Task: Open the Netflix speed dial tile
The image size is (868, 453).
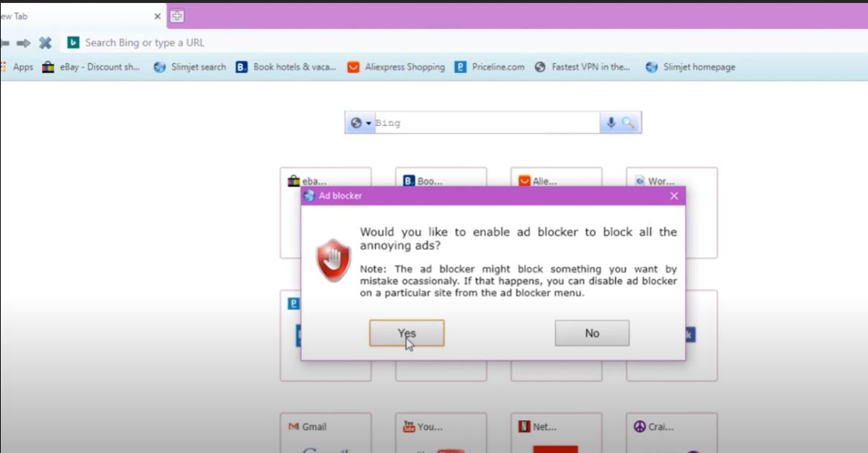Action: tap(556, 433)
